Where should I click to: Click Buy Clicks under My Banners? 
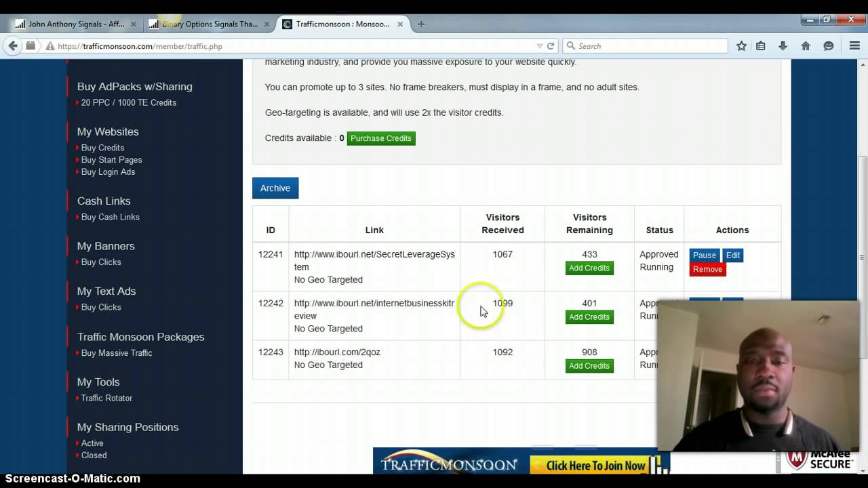[x=101, y=262]
